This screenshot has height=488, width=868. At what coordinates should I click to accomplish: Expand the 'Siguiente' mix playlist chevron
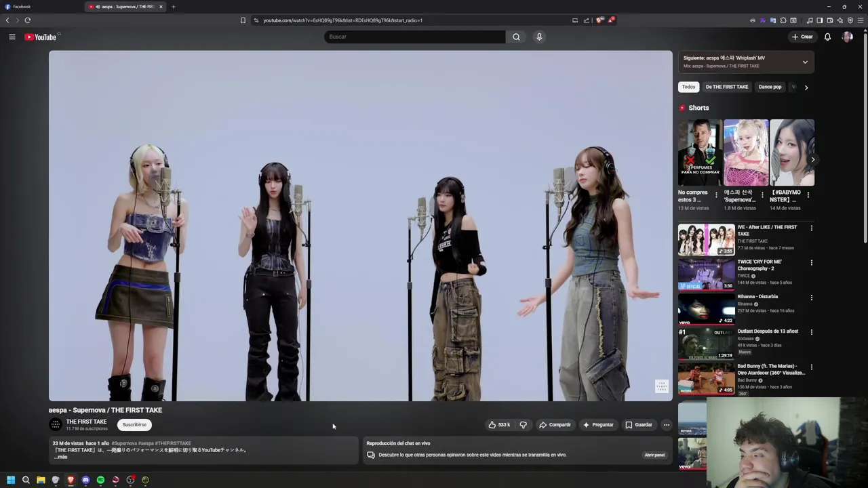(805, 62)
